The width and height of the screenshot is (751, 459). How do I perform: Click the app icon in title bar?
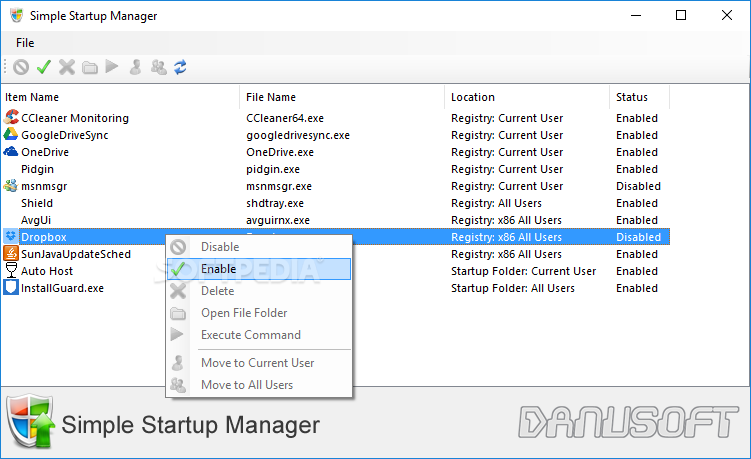(17, 15)
